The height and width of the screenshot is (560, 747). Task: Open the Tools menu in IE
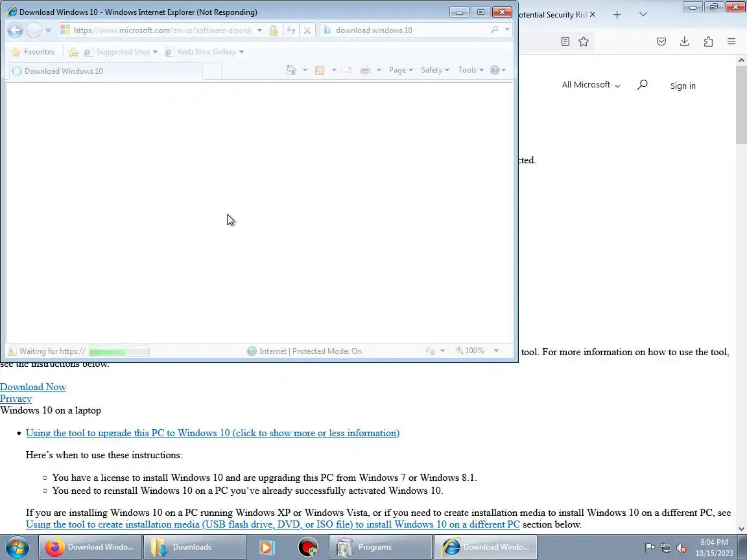click(x=471, y=70)
